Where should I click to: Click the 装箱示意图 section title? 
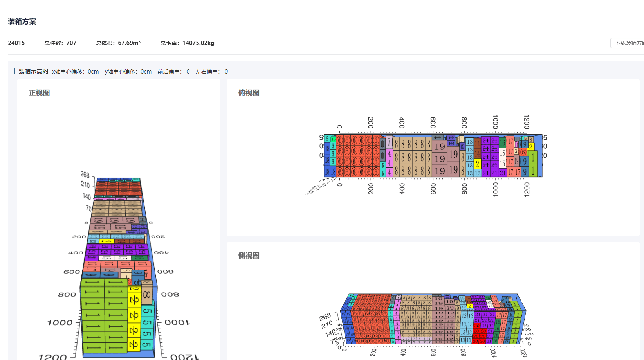(33, 72)
